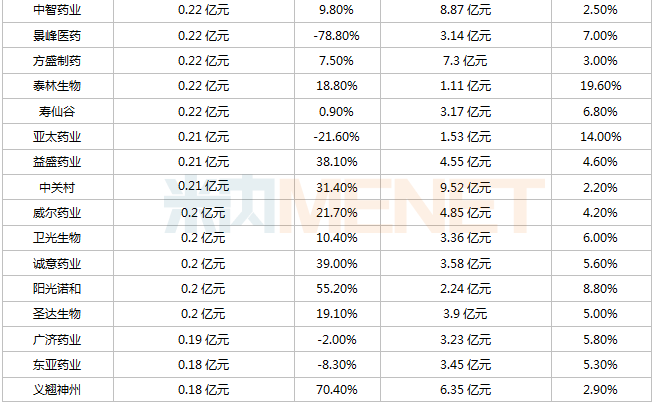Select the 9.52 亿元 revenue value

click(x=465, y=187)
